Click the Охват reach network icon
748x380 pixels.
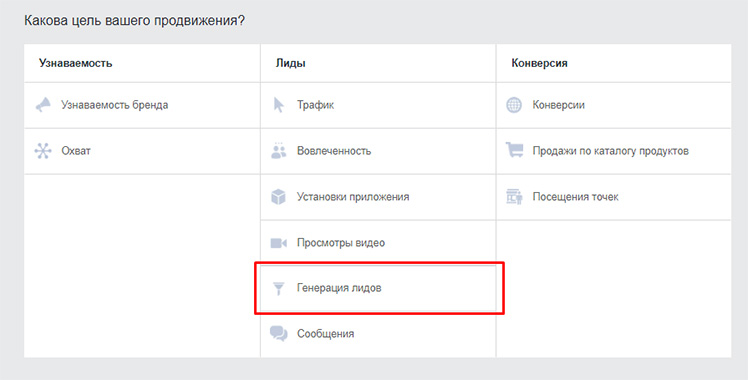[x=43, y=151]
